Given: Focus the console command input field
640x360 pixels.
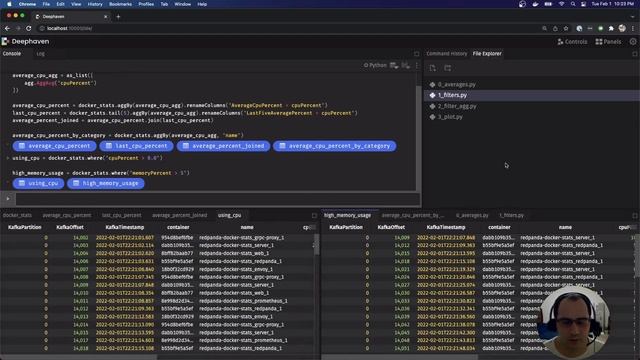Looking at the screenshot, I should pyautogui.click(x=218, y=199).
